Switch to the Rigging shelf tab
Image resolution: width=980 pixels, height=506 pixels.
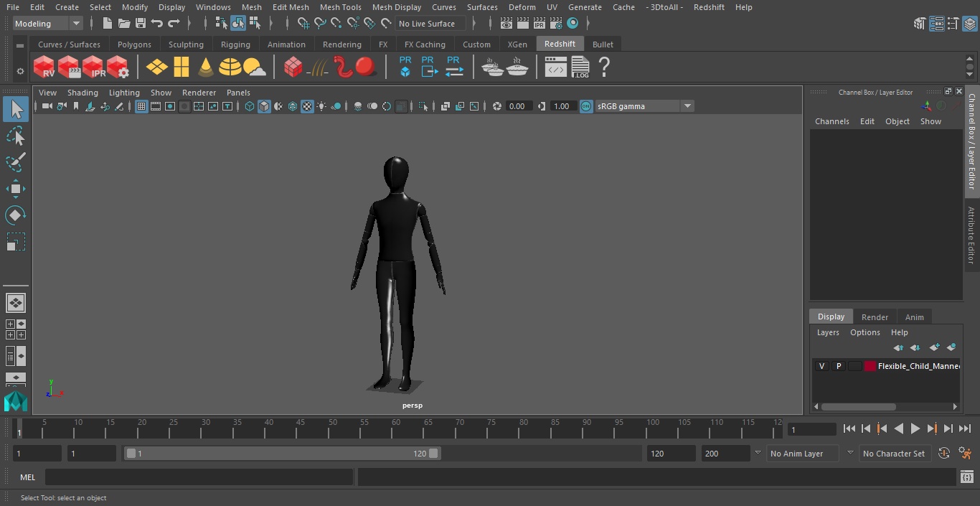(x=235, y=44)
